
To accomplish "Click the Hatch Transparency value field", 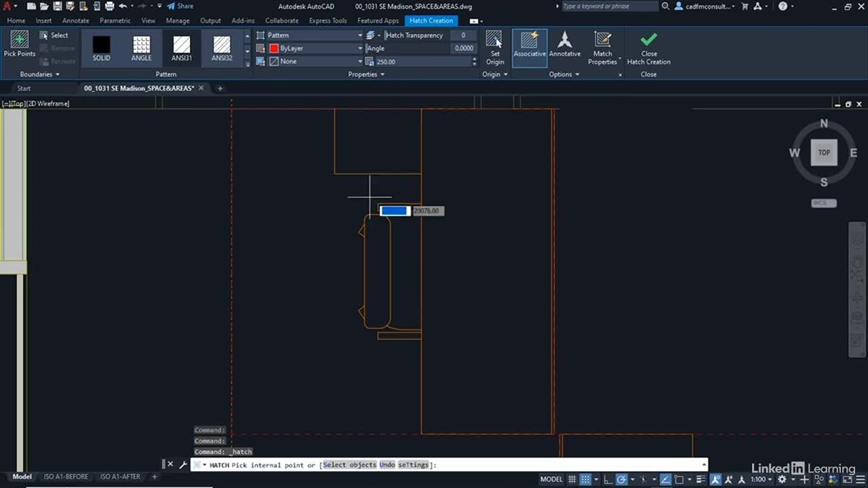I will point(464,35).
